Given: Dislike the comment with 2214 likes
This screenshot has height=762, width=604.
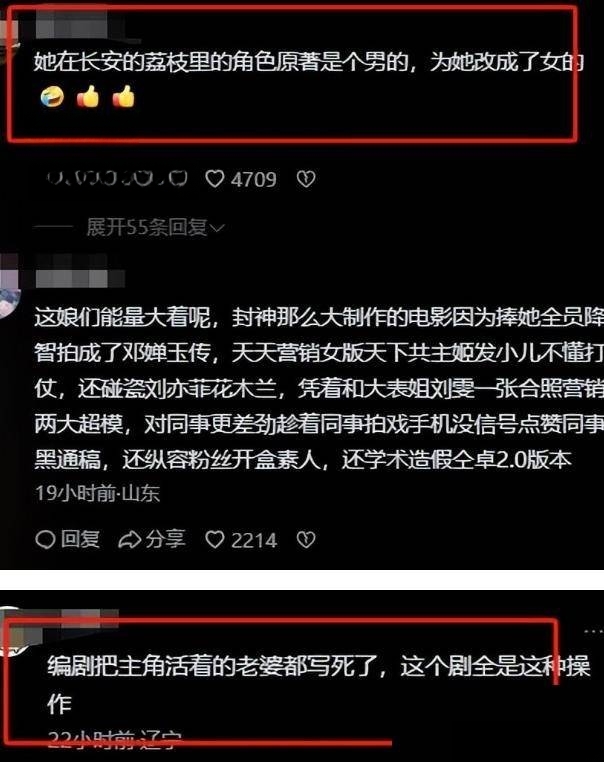Looking at the screenshot, I should (306, 539).
